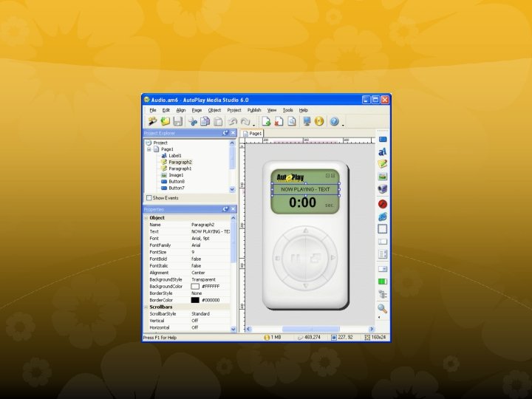This screenshot has height=399, width=532.
Task: Open the Project menu
Action: click(x=234, y=110)
